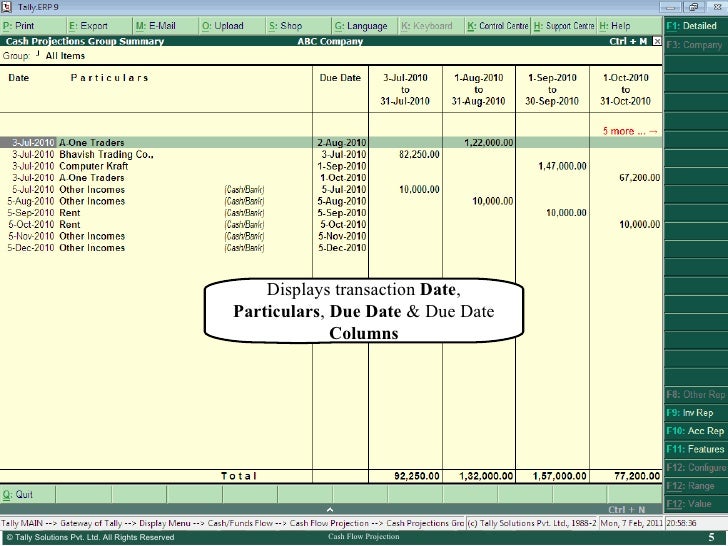Click the 1-Oct-2010 to 31-Oct-2010 column header

click(x=625, y=89)
